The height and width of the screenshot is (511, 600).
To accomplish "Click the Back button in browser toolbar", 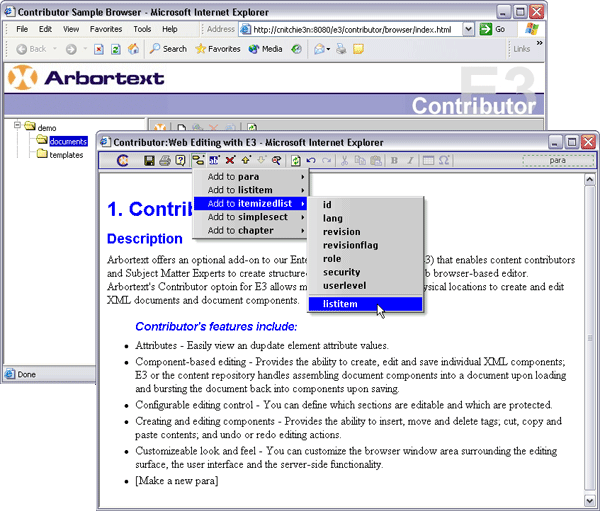I will (32, 49).
